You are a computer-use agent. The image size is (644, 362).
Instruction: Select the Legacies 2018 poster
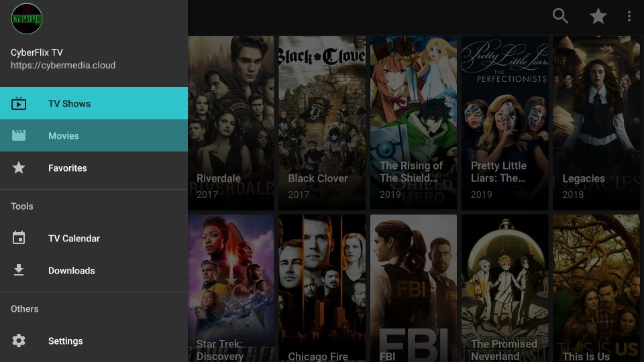[596, 123]
